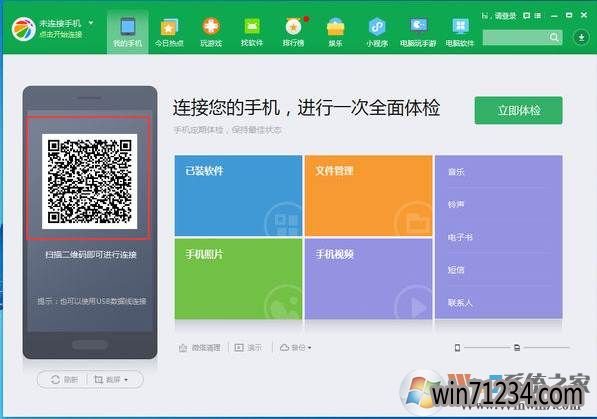Click the SD card storage usage bar

[x=546, y=347]
